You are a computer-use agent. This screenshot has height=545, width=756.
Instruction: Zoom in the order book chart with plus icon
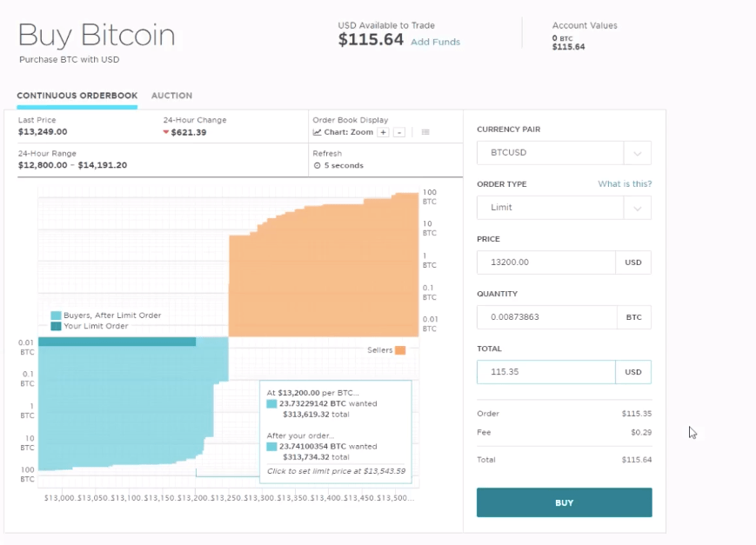tap(384, 132)
